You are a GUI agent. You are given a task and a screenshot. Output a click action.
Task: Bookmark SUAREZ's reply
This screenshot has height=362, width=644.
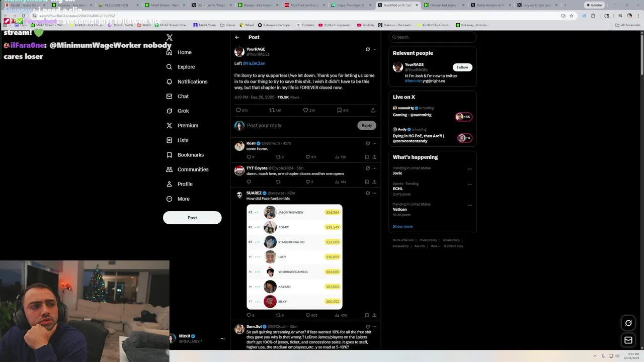pos(367,315)
